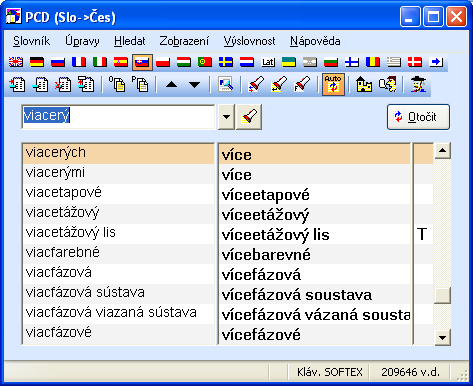
Task: Open the Zobrazení menu
Action: coord(184,41)
